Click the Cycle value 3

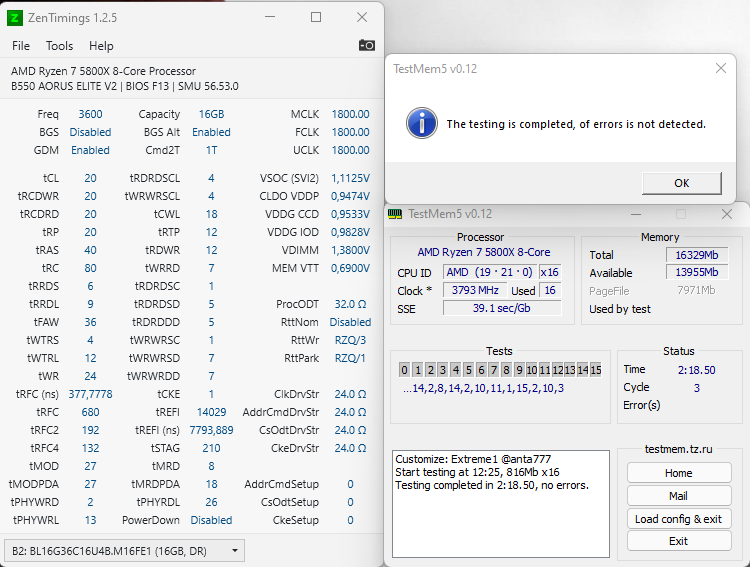pyautogui.click(x=696, y=388)
